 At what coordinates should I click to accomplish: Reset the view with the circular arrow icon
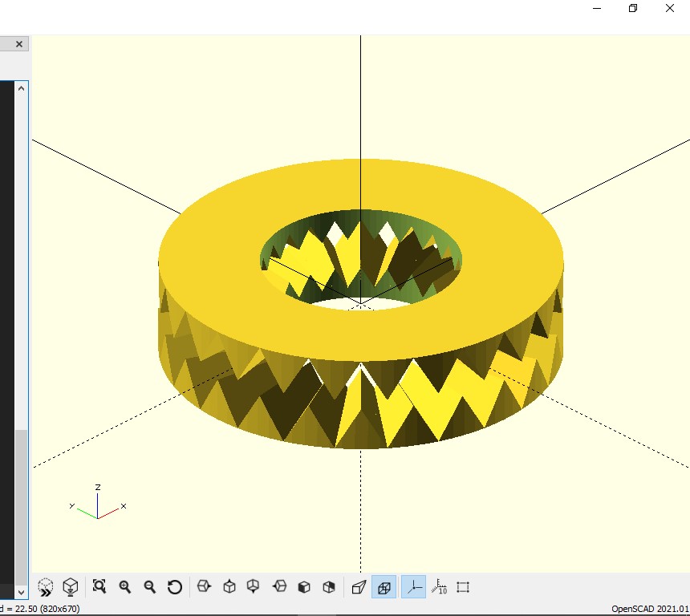click(175, 587)
